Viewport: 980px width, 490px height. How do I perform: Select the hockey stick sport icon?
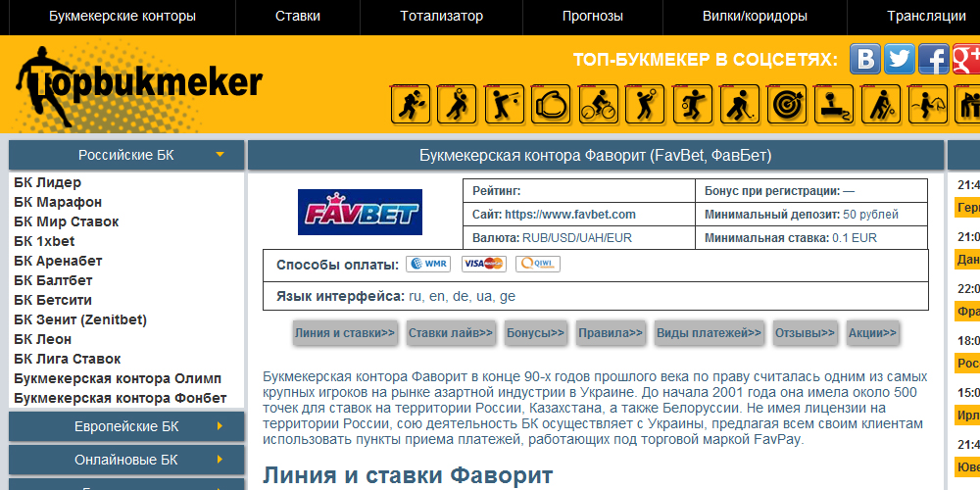coord(739,104)
